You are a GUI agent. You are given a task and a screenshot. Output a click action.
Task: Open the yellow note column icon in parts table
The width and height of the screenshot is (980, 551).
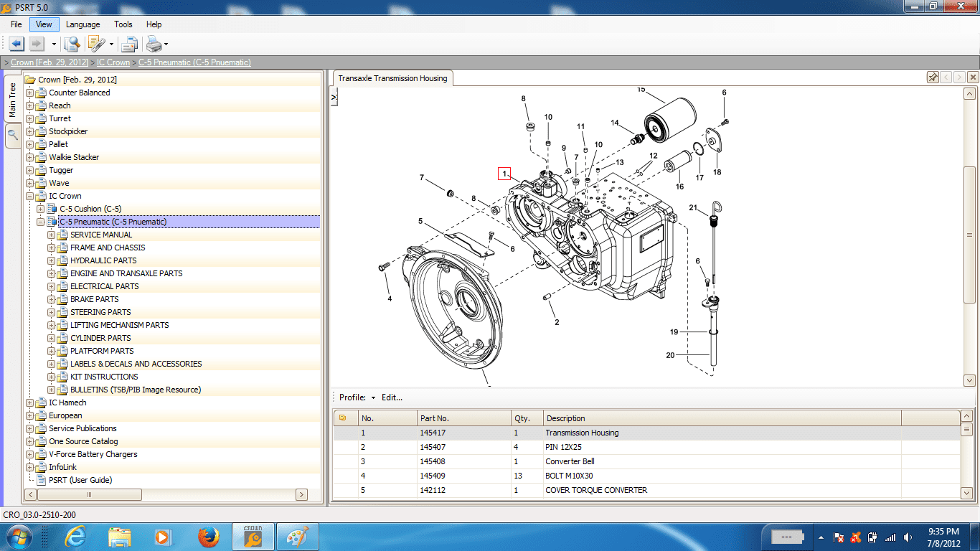pos(343,418)
